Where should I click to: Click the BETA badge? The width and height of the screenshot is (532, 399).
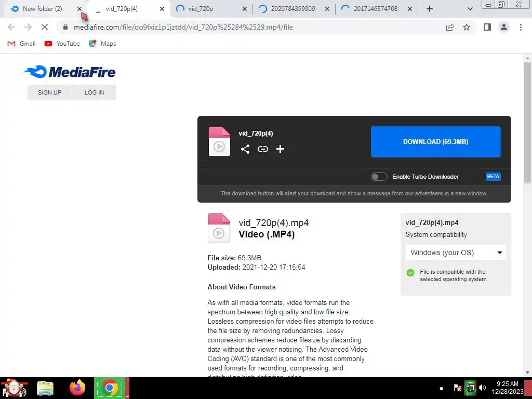[x=493, y=177]
